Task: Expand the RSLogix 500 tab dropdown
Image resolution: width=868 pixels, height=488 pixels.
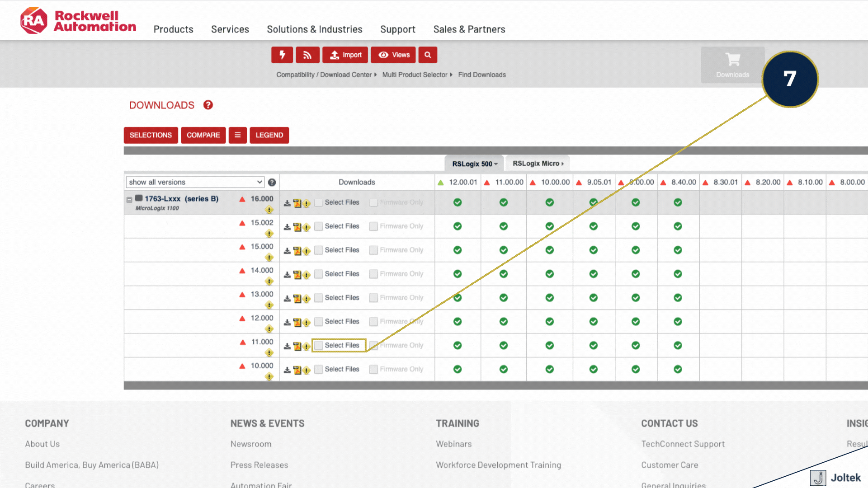Action: click(x=496, y=164)
